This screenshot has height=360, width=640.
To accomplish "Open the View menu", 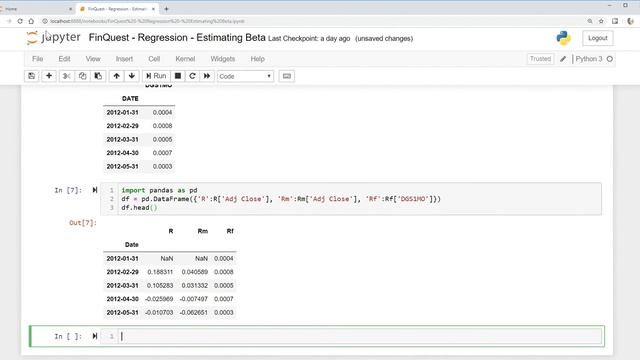I will point(93,59).
